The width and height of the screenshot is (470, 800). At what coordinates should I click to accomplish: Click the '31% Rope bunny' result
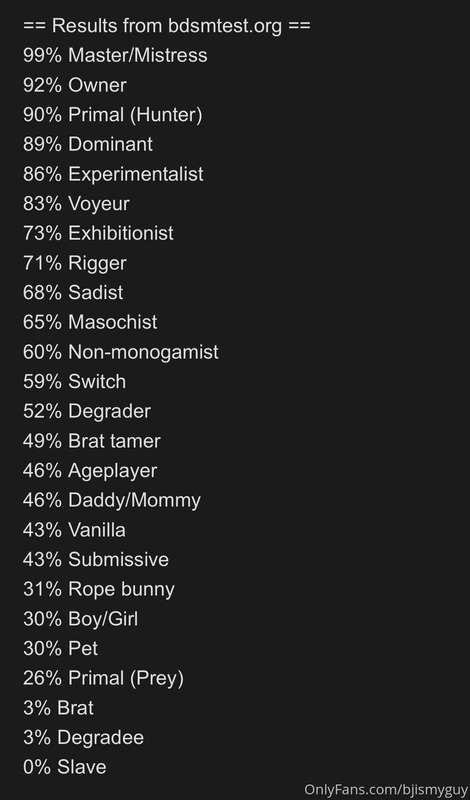99,589
